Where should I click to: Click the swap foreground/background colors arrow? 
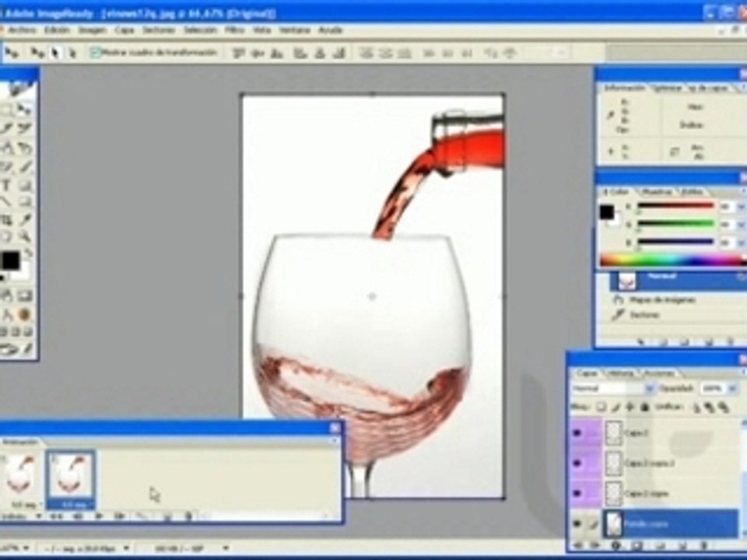click(x=28, y=253)
